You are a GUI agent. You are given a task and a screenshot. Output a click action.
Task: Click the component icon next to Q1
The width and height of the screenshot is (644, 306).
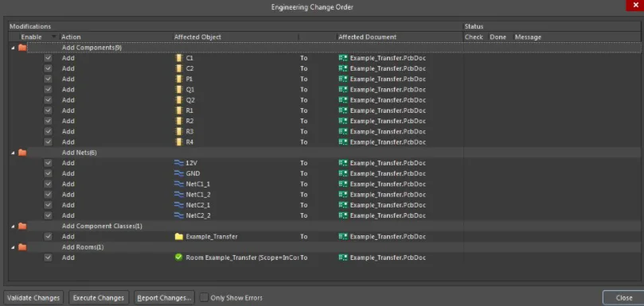click(178, 90)
